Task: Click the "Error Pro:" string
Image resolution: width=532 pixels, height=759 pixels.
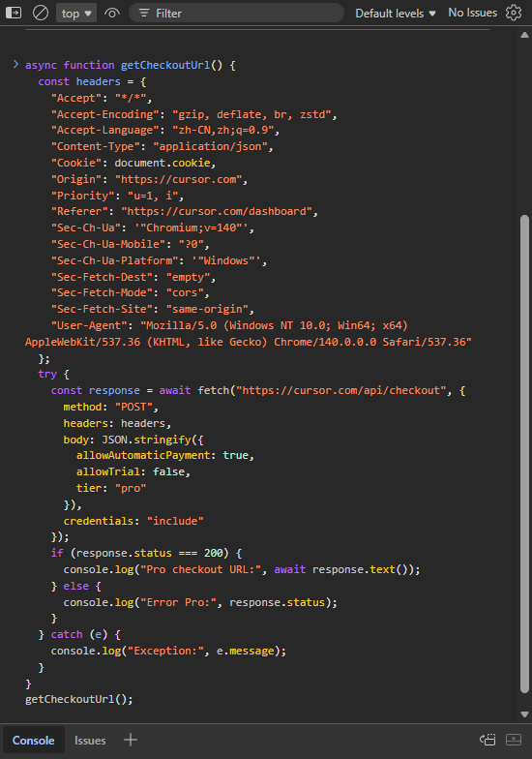Action: tap(178, 602)
